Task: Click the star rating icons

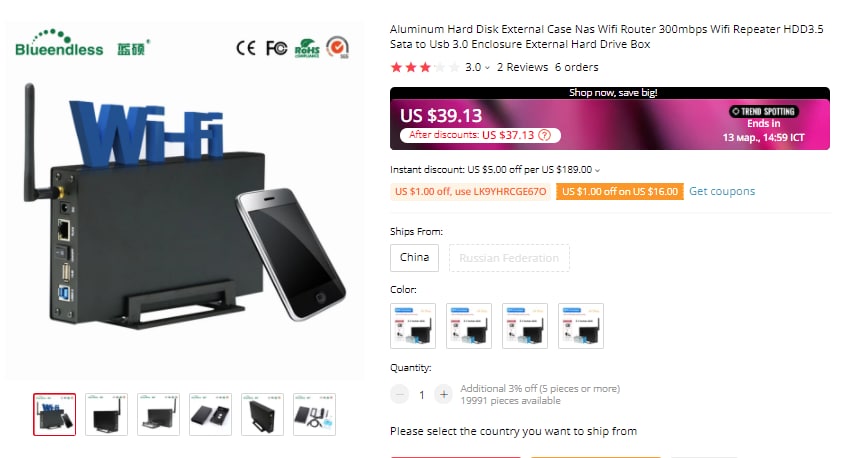Action: pos(425,67)
